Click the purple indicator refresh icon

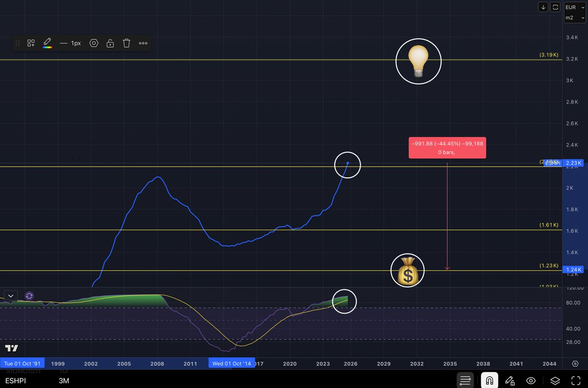(29, 295)
